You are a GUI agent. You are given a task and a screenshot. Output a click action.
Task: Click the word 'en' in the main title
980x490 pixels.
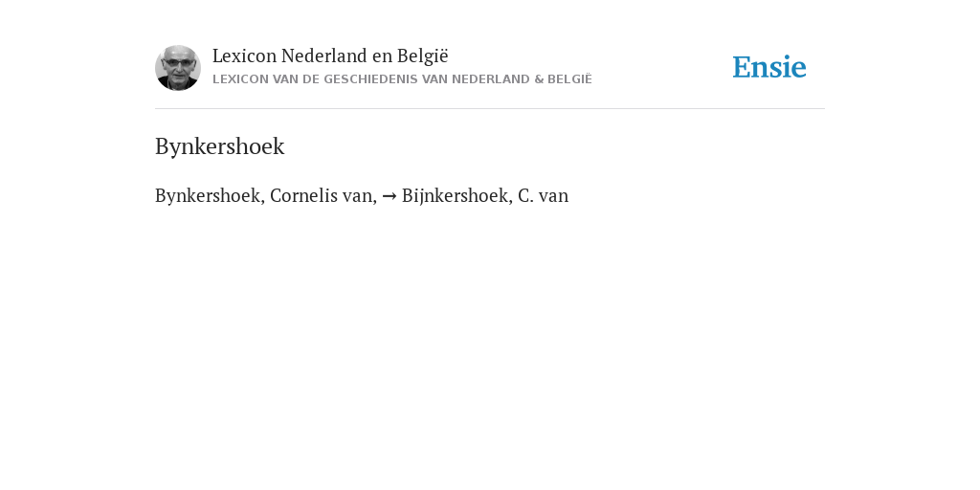coord(382,56)
